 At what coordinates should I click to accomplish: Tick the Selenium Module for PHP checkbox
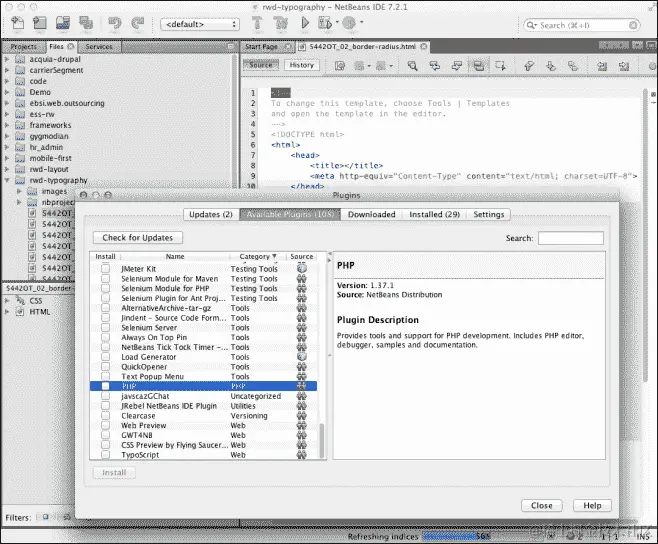tap(105, 288)
